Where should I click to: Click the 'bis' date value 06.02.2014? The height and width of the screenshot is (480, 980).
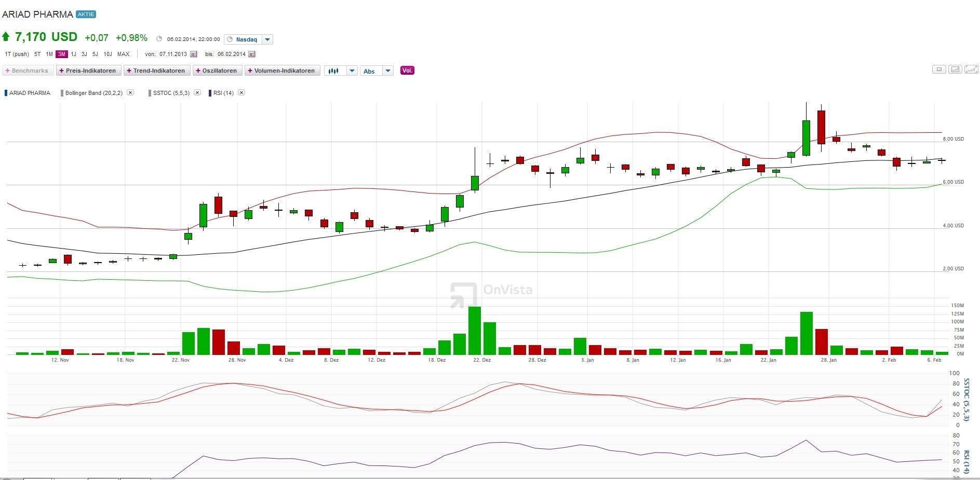[232, 54]
